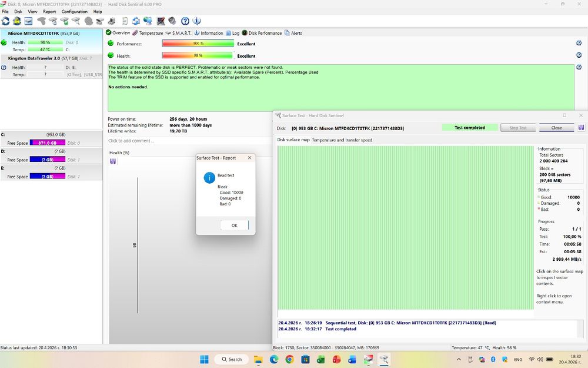
Task: Click the Refresh toolbar icon
Action: click(x=6, y=21)
